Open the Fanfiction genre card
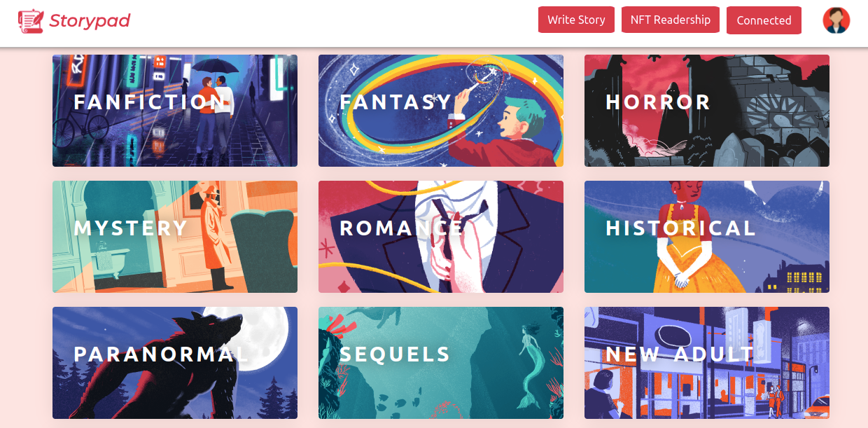The image size is (868, 428). tap(175, 111)
